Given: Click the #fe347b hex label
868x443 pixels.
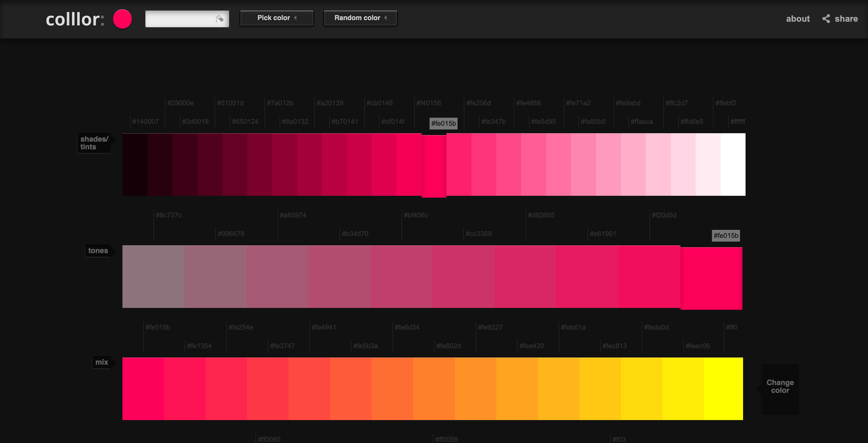Looking at the screenshot, I should pos(494,121).
